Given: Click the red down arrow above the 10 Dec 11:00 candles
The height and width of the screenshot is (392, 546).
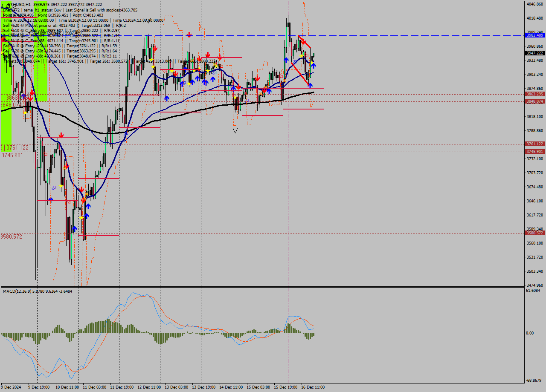Looking at the screenshot, I should click(61, 135).
